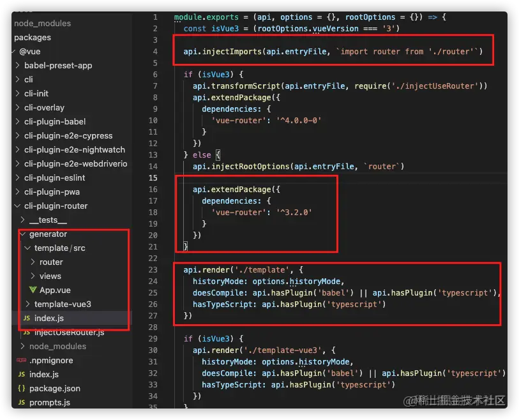The width and height of the screenshot is (519, 420).
Task: Click line number 15 in gutter
Action: 153,178
